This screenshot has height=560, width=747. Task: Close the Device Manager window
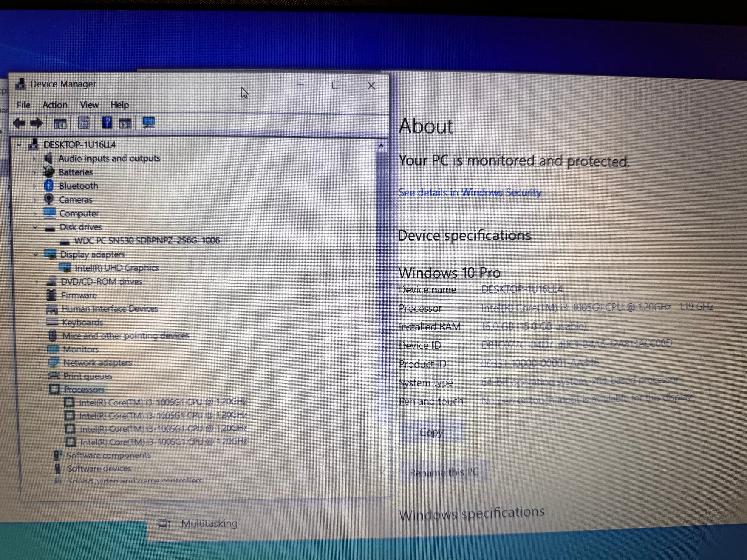point(371,86)
